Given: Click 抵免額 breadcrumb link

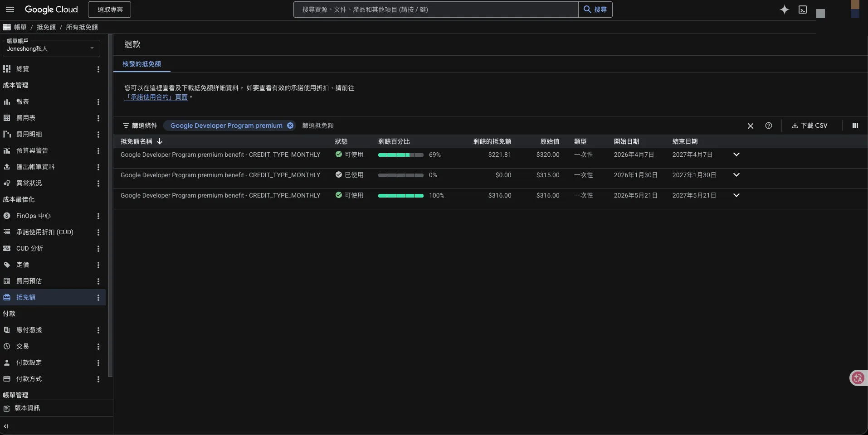Looking at the screenshot, I should pos(46,27).
